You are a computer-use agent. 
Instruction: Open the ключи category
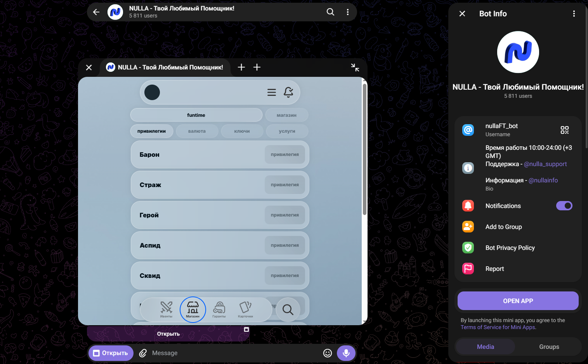242,131
